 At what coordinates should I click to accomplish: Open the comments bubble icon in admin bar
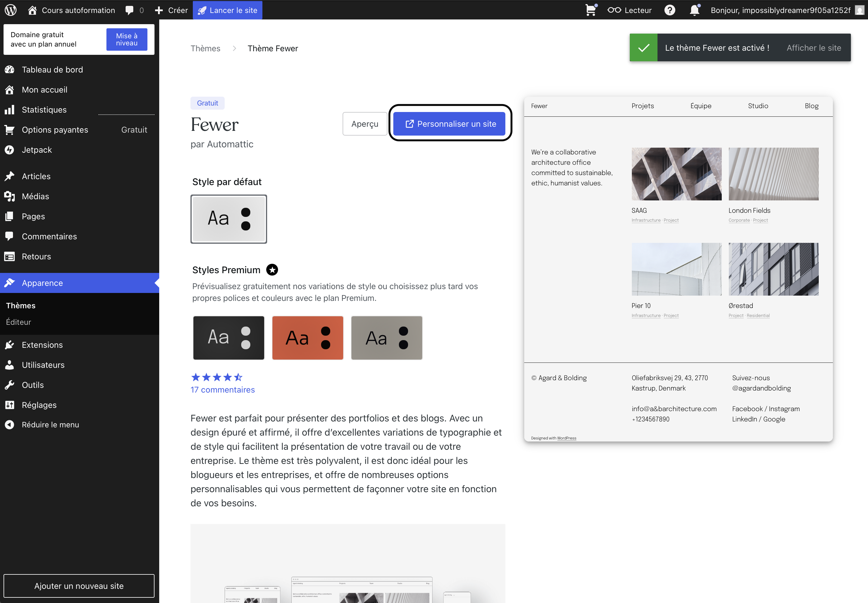(130, 10)
